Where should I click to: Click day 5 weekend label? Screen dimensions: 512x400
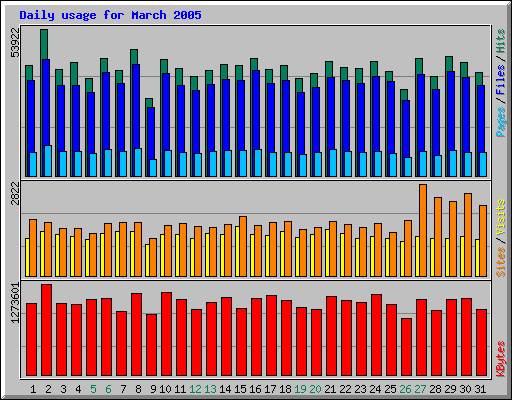93,389
